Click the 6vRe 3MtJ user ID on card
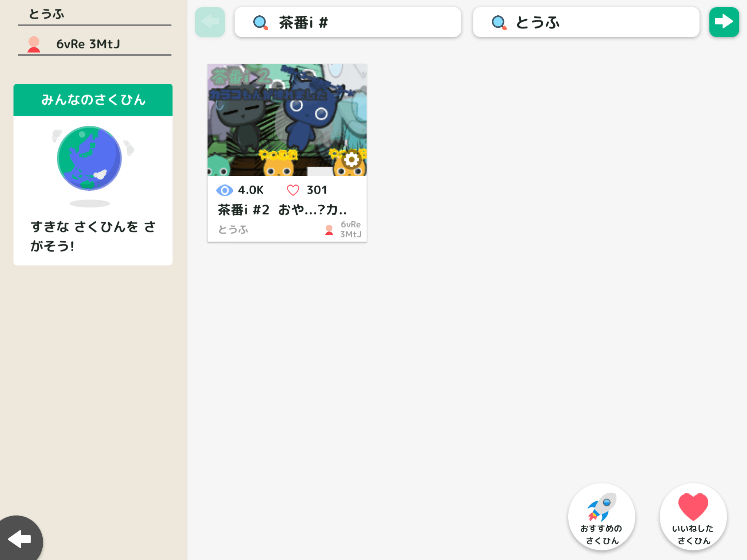747x560 pixels. pos(350,229)
